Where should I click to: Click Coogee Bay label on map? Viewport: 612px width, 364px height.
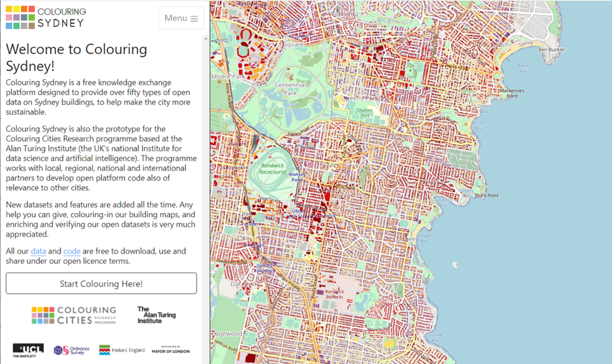[x=424, y=239]
